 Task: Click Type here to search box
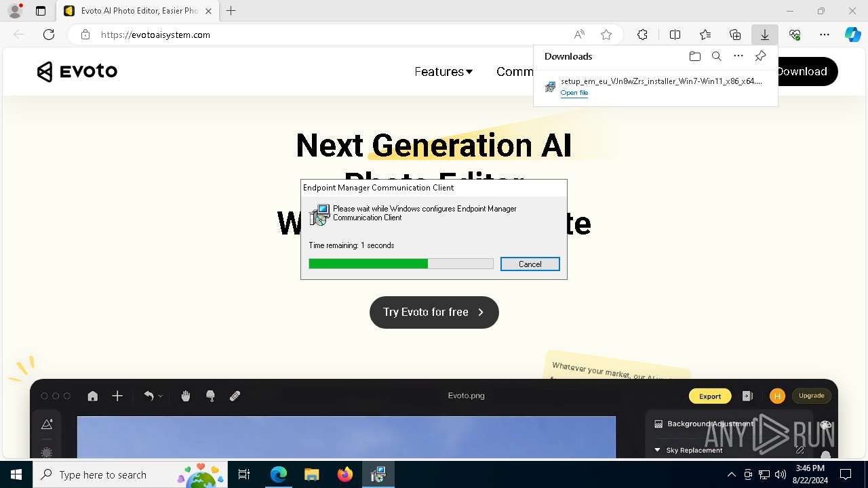132,474
